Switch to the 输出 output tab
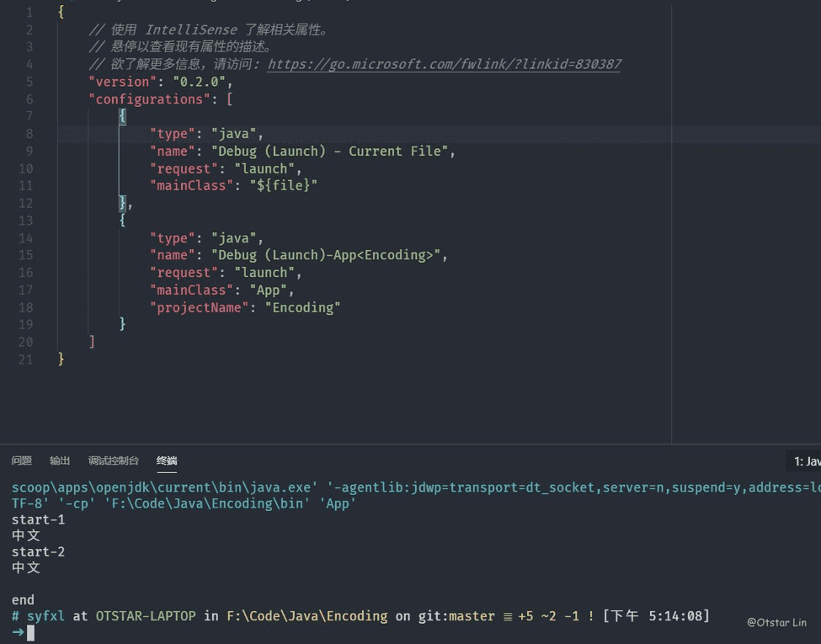Viewport: 821px width, 644px height. pos(60,460)
